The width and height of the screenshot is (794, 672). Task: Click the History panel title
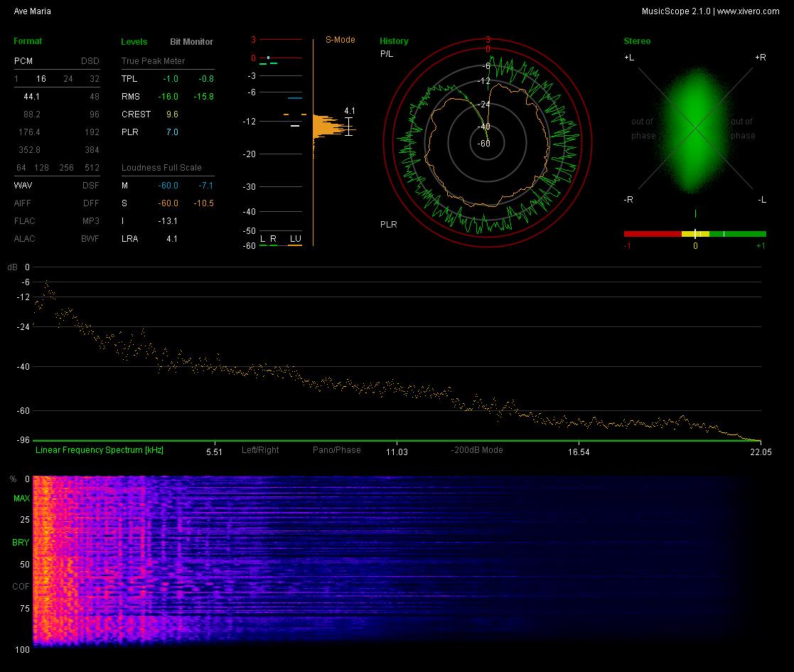click(394, 41)
